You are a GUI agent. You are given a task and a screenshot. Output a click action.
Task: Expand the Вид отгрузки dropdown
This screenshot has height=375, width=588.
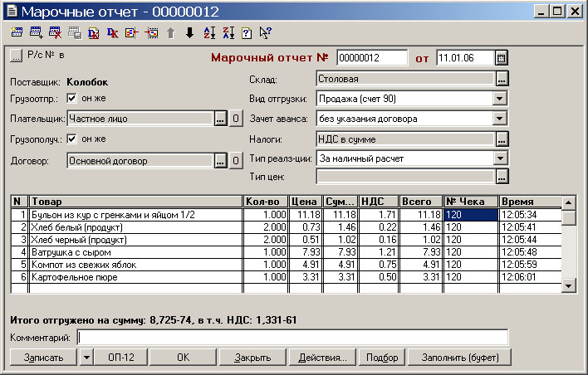click(x=500, y=99)
